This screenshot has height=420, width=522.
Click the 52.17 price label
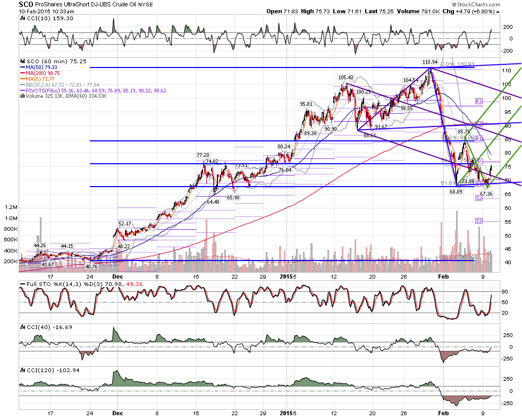[124, 223]
